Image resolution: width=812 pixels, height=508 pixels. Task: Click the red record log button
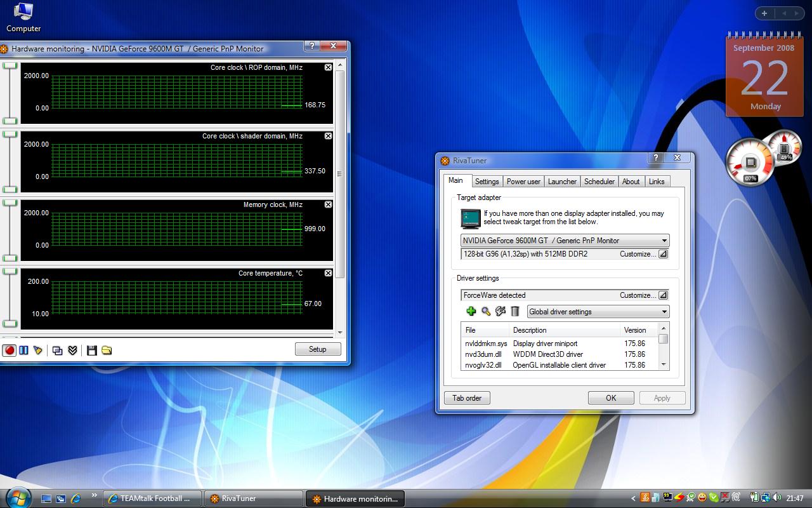(10, 350)
